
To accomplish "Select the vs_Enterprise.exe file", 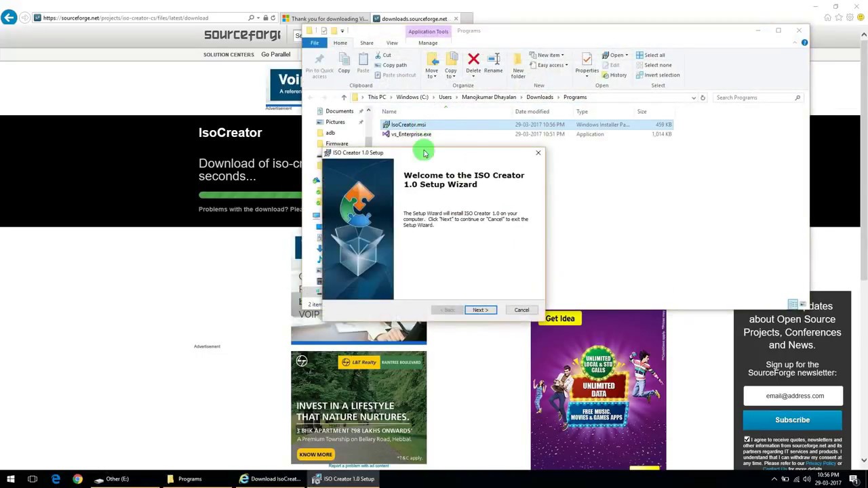I will point(411,134).
